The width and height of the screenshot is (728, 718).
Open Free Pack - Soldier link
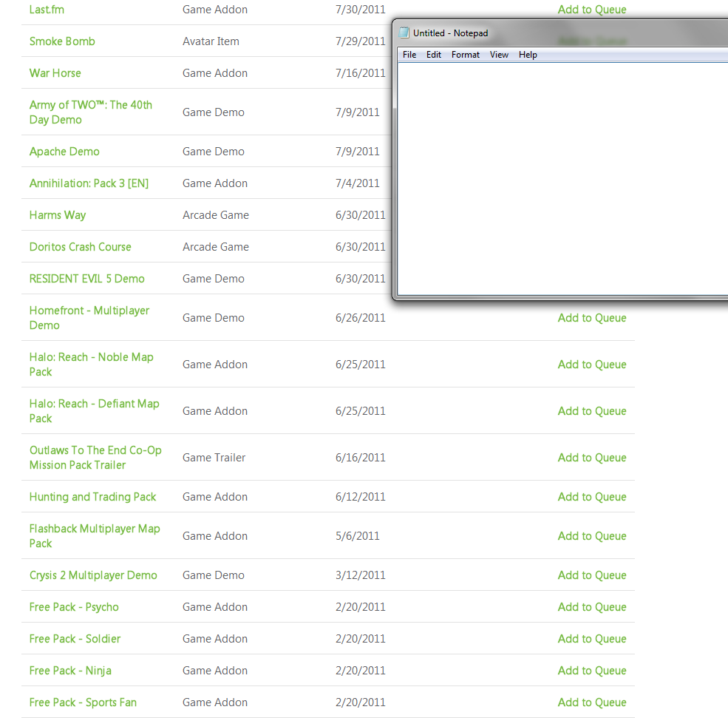point(75,639)
